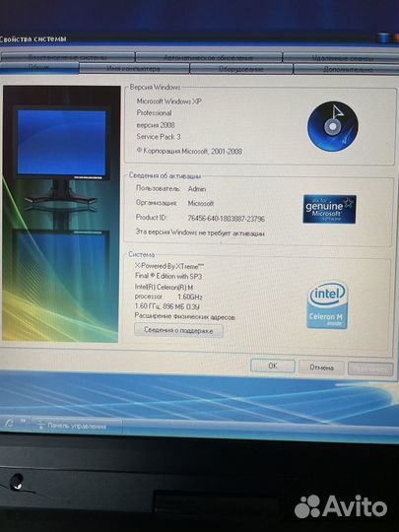This screenshot has width=399, height=532.
Task: Switch to Автоматическое обновление tab
Action: 209,58
